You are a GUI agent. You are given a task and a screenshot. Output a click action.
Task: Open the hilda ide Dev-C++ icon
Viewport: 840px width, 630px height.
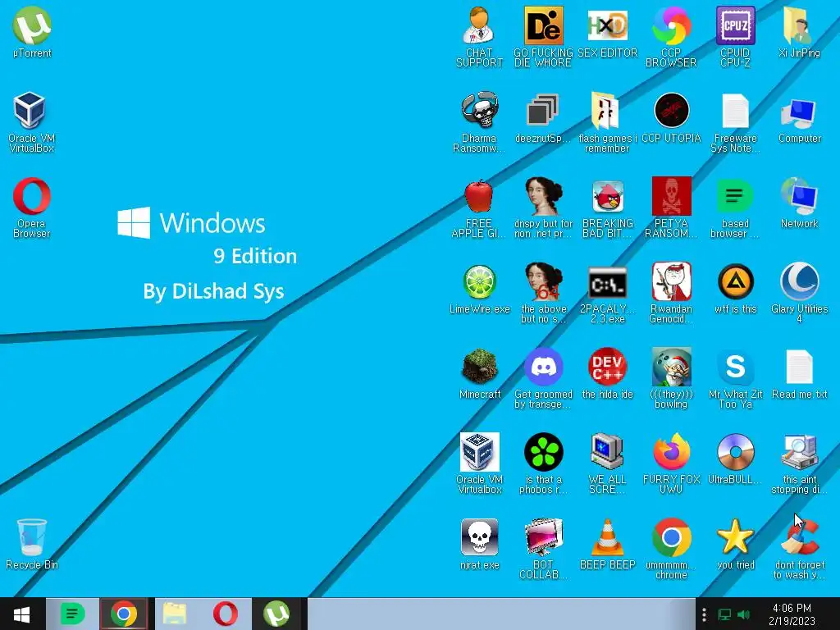point(608,367)
